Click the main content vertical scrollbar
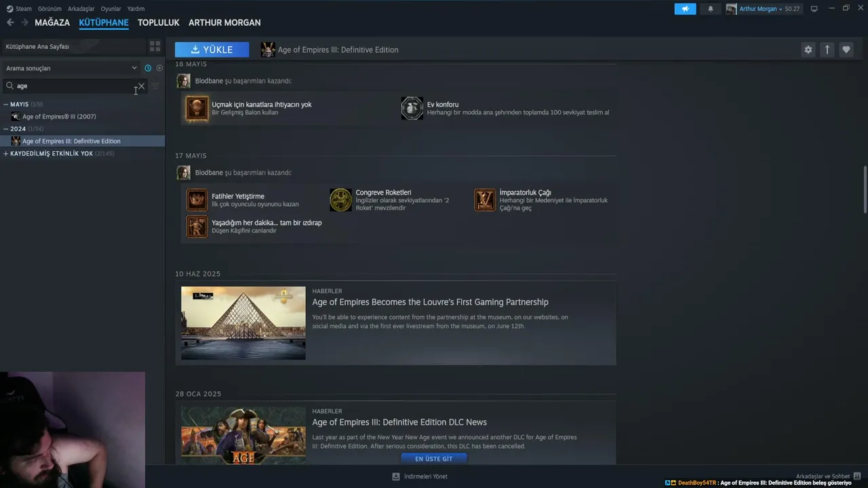Viewport: 868px width, 488px height. pos(865,188)
